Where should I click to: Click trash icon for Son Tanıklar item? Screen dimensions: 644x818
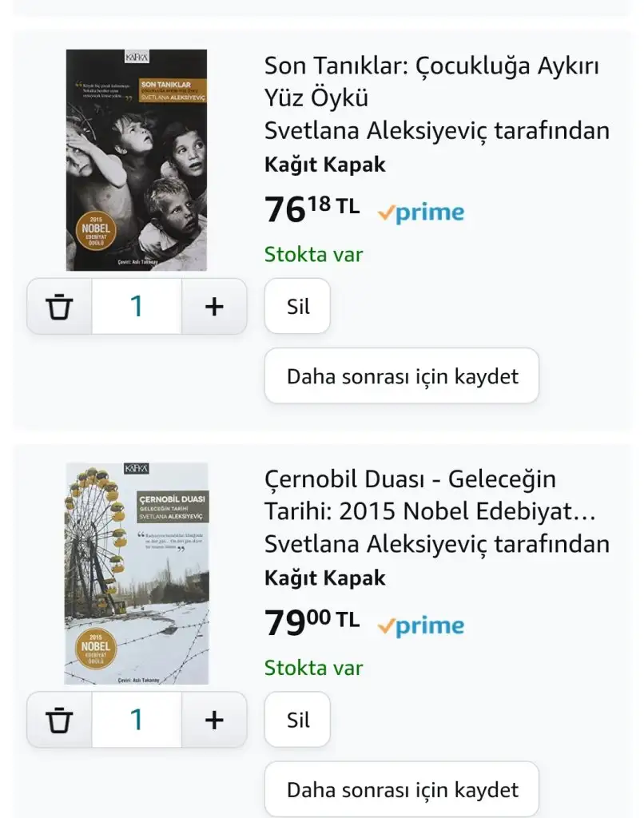coord(59,306)
